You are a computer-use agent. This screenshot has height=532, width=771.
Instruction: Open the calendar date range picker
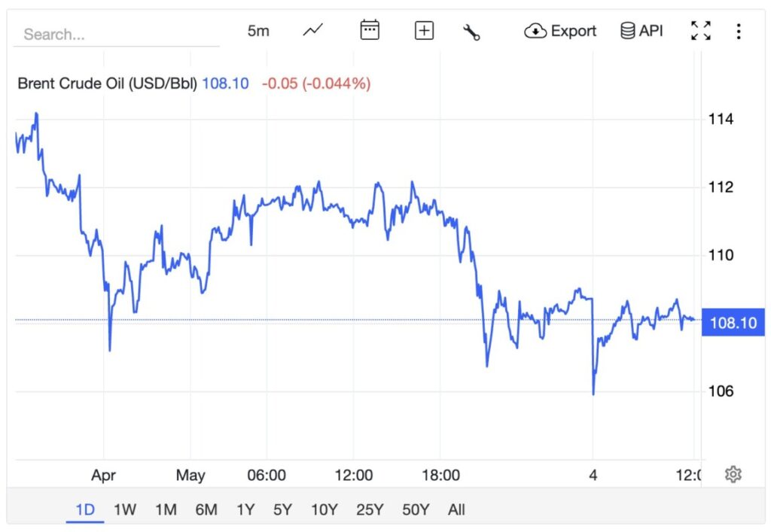370,30
